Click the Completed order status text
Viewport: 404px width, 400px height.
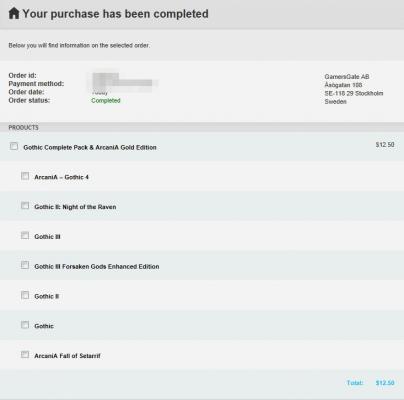[106, 100]
